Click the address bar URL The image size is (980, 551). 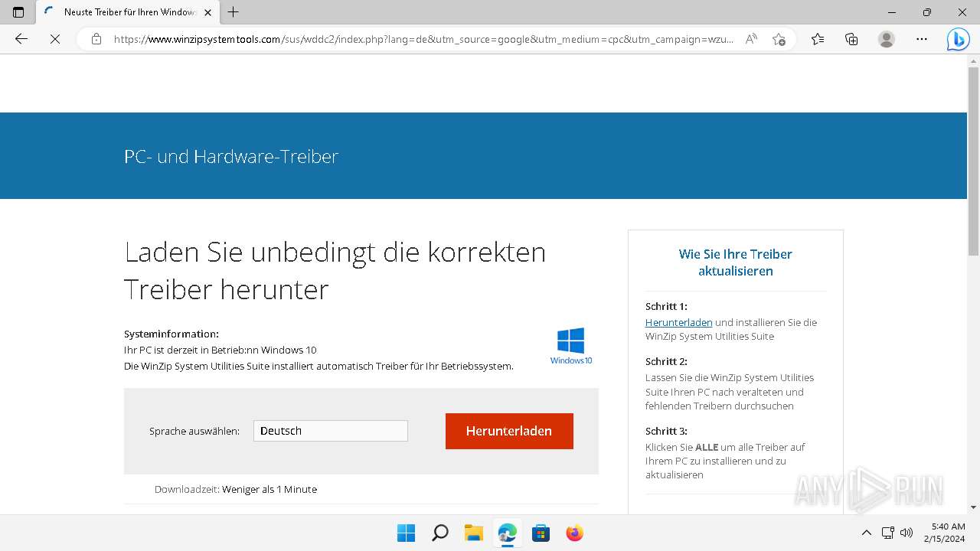(x=423, y=39)
